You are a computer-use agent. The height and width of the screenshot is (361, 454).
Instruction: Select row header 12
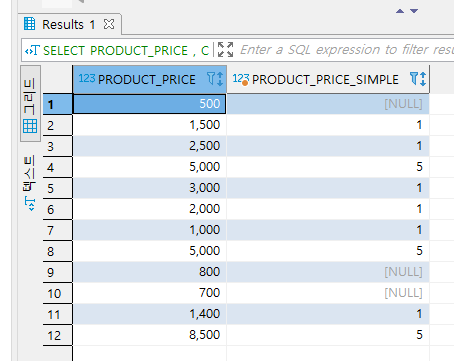click(58, 335)
